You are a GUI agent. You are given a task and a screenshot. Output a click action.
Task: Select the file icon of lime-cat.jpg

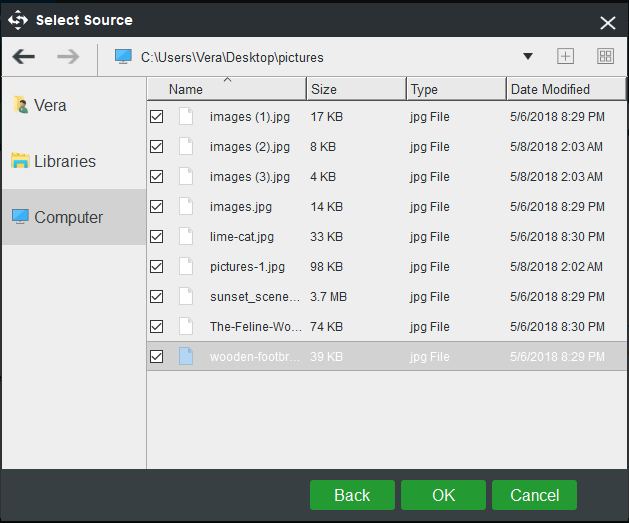click(186, 237)
